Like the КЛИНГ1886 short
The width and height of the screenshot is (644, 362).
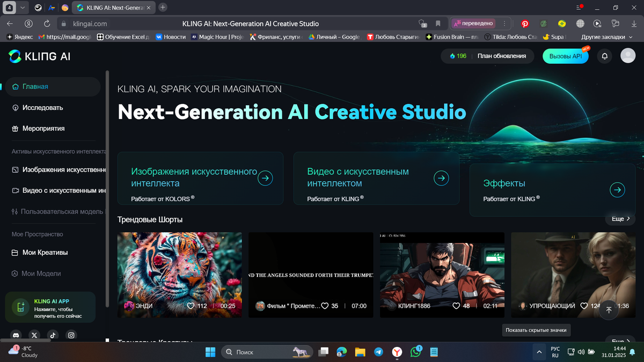click(x=456, y=306)
